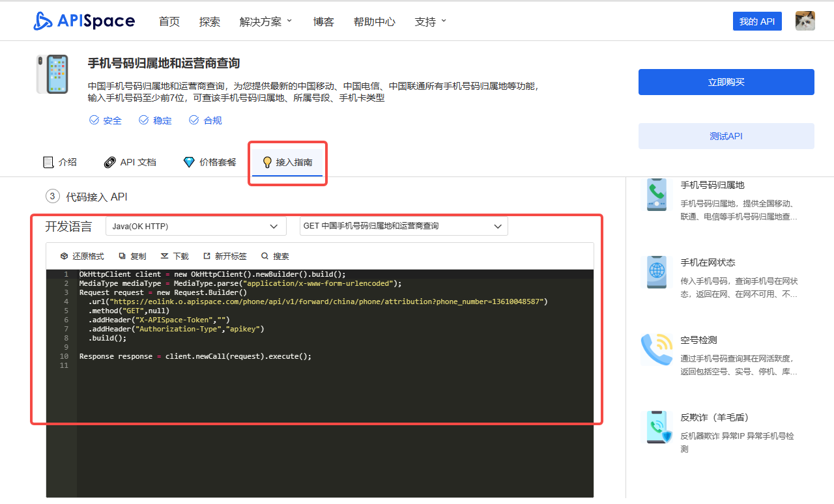This screenshot has width=834, height=504.
Task: Click the 手机在网状态 globe phone icon
Action: (657, 272)
